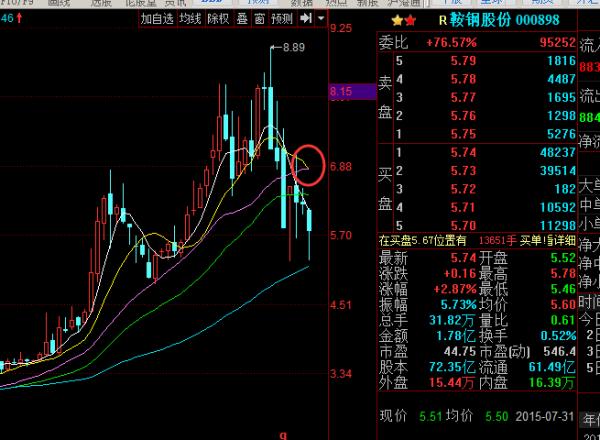Image resolution: width=600 pixels, height=440 pixels.
Task: Click the yellow star rating icon
Action: coord(397,20)
